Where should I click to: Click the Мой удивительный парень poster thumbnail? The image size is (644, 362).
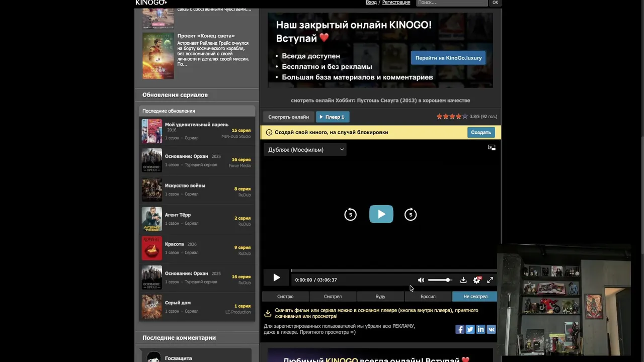pos(151,131)
